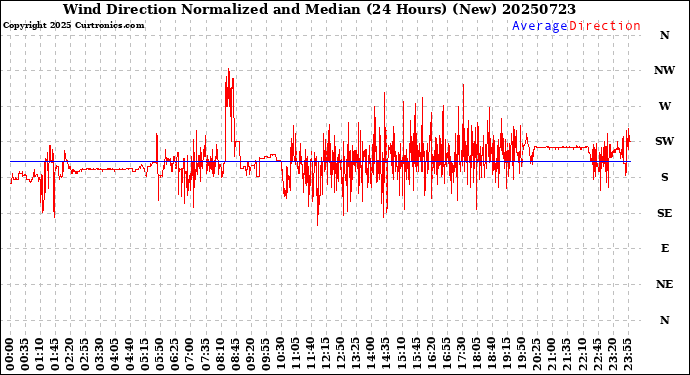The image size is (690, 375).
Task: Click the 20:25 time label
Action: (x=537, y=354)
